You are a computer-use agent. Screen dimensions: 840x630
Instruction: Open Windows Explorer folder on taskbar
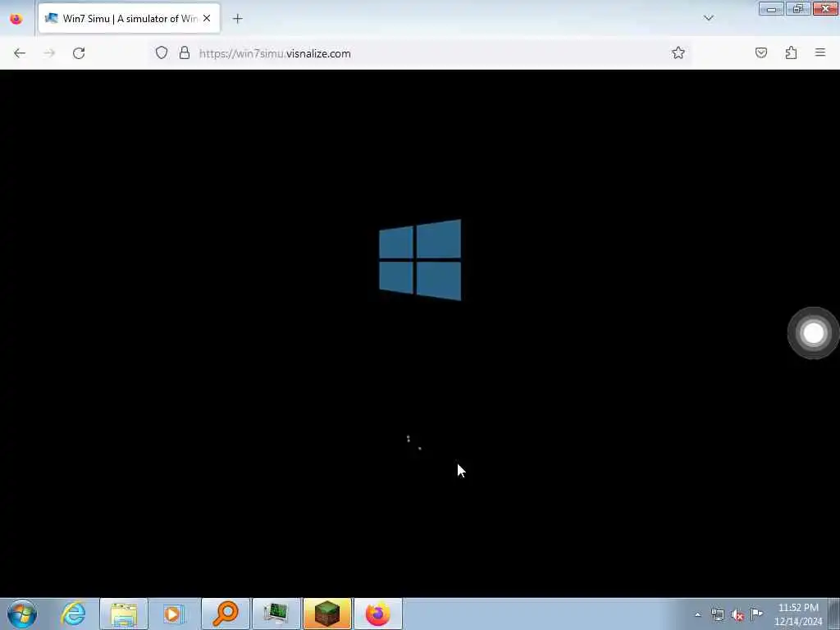coord(124,614)
